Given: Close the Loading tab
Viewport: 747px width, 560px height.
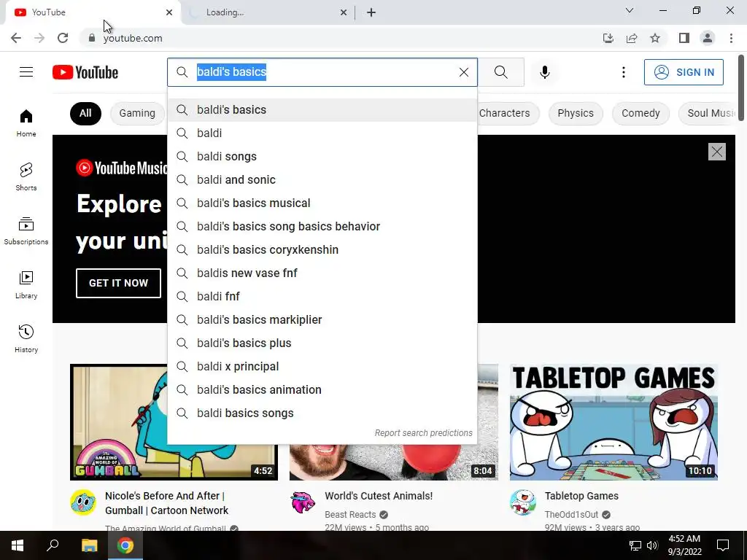Looking at the screenshot, I should tap(344, 12).
